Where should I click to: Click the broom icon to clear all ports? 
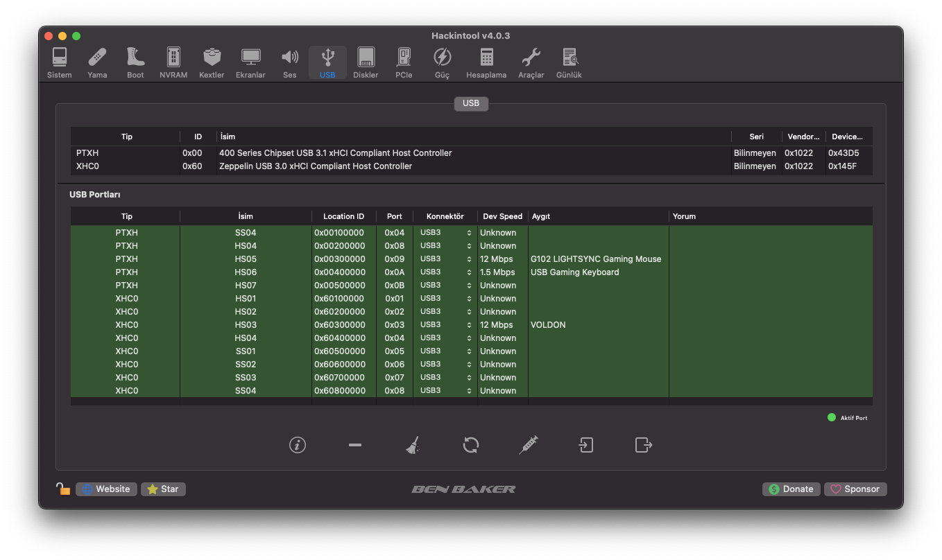click(413, 445)
